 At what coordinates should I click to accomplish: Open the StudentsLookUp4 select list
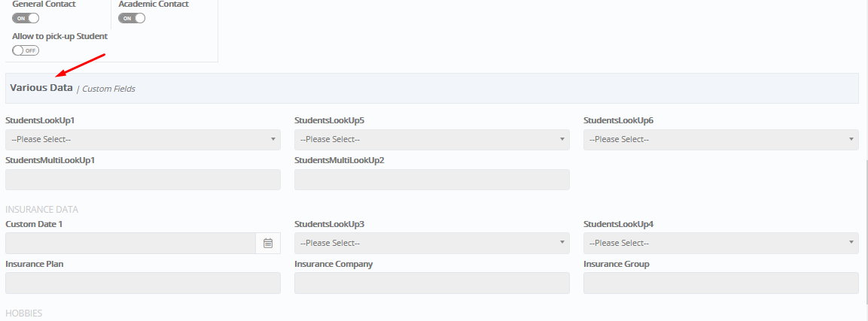[720, 243]
